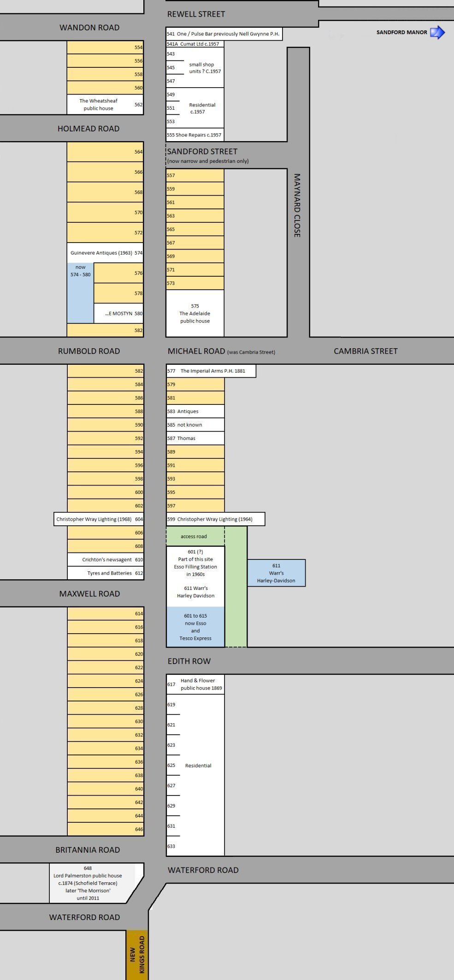Click the One / Pulse Bar at 541
The image size is (454, 980).
pyautogui.click(x=224, y=34)
